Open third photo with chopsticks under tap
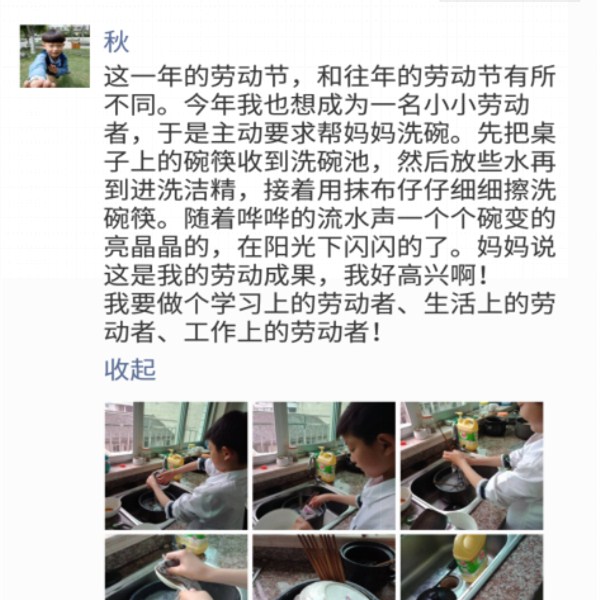 (472, 466)
